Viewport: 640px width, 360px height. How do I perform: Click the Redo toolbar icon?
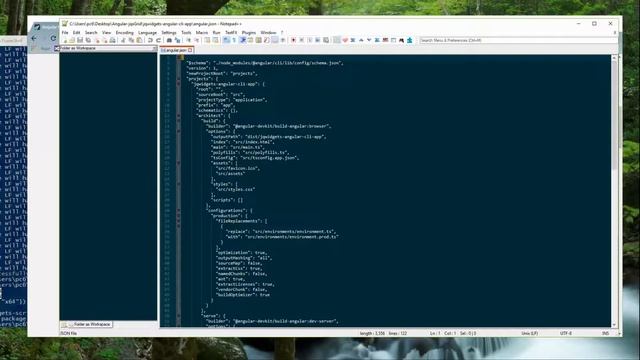pos(158,40)
